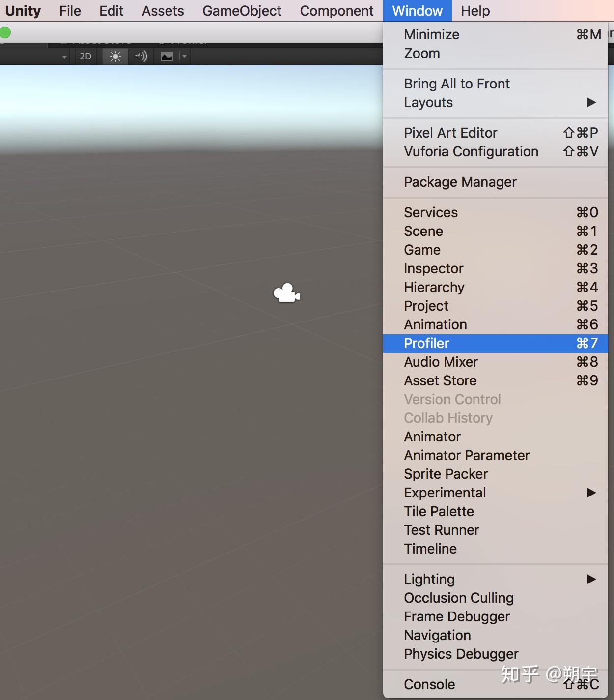Open shading mode dropdown arrow left of 2D

point(64,57)
